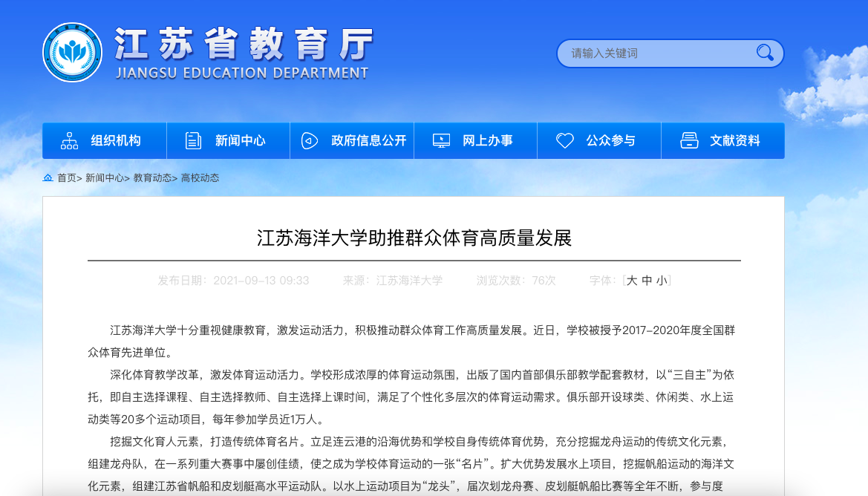Screen dimensions: 868x496
Task: Click the home icon in breadcrumb
Action: (48, 178)
